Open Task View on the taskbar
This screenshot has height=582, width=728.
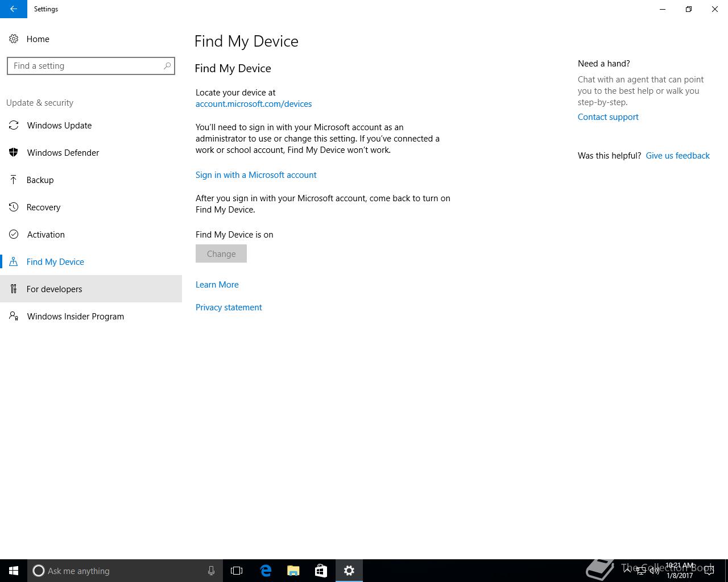pyautogui.click(x=237, y=571)
